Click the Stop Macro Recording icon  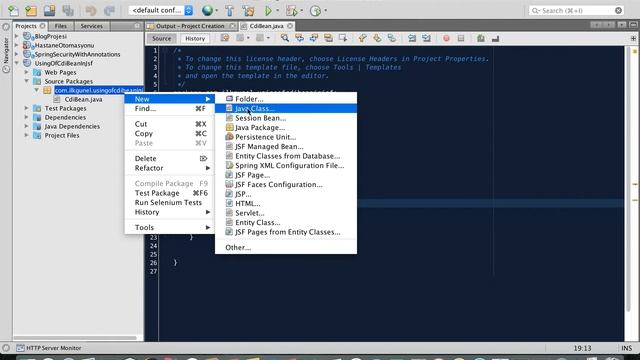click(x=461, y=38)
